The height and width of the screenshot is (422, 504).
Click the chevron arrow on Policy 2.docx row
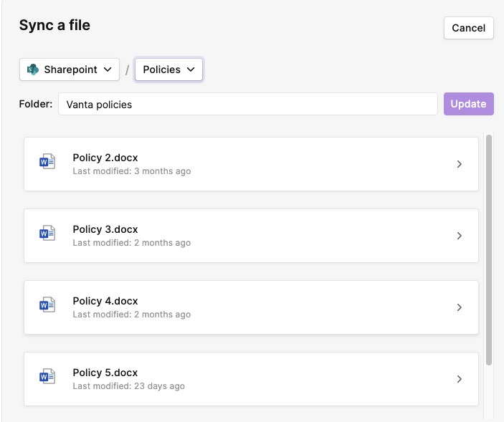[460, 164]
